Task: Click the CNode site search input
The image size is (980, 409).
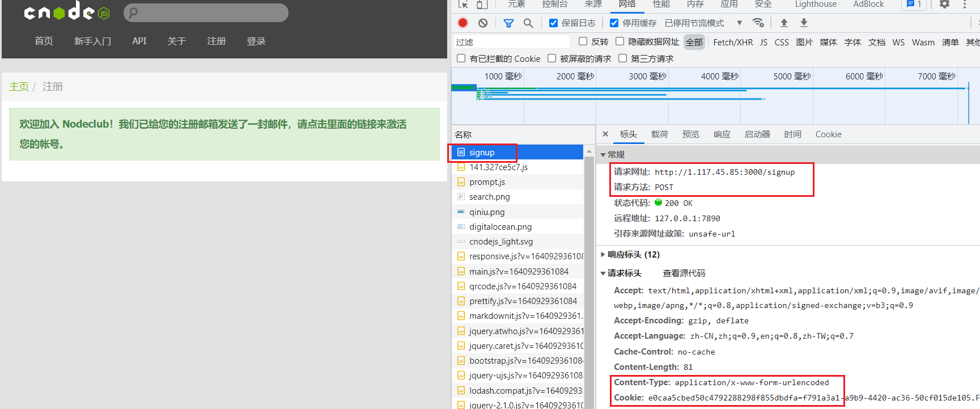Action: [206, 12]
